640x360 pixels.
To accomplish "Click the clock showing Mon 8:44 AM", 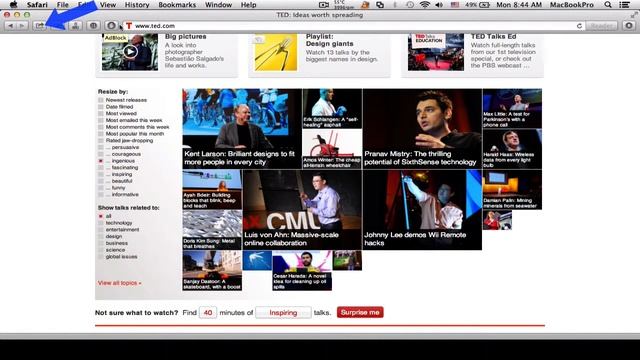I will [x=519, y=5].
